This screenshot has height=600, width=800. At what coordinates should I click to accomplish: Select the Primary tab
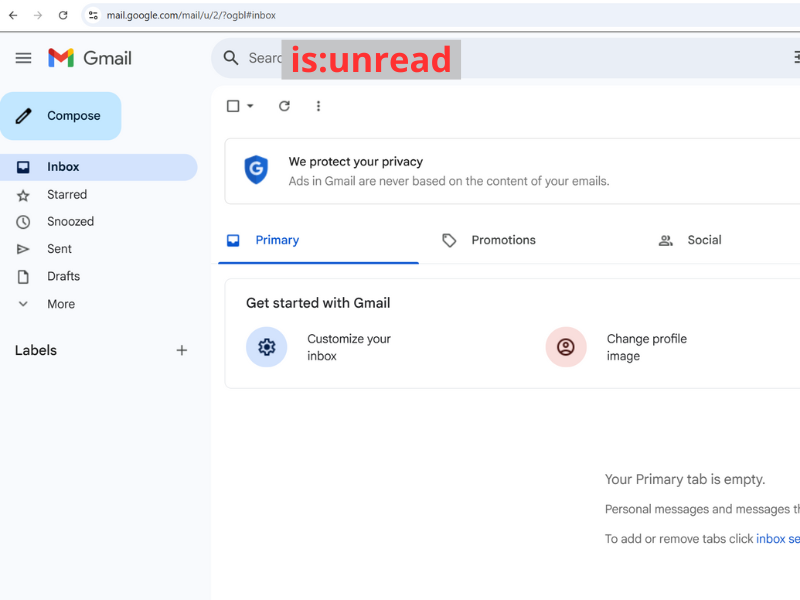[x=277, y=240]
